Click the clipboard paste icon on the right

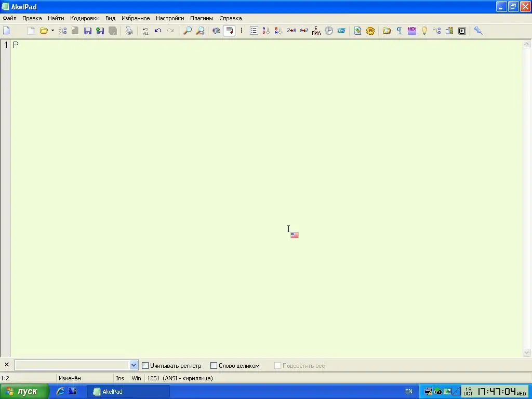(449, 31)
